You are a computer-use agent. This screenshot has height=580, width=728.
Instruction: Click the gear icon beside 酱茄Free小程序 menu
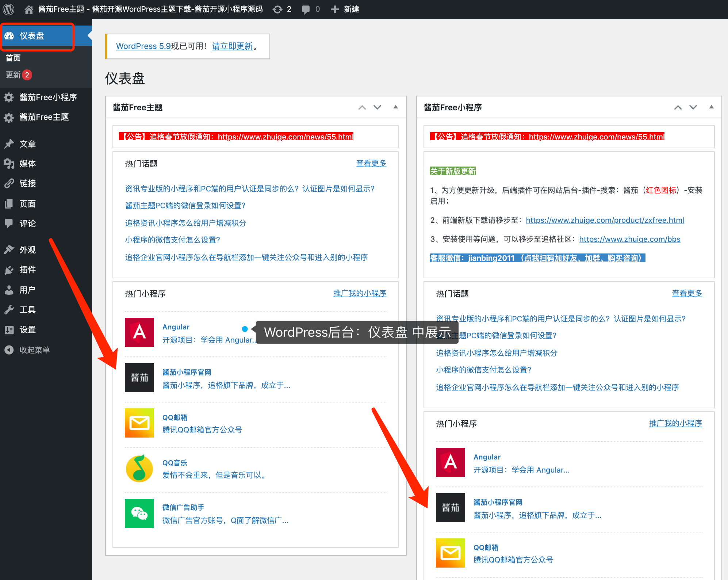[9, 97]
